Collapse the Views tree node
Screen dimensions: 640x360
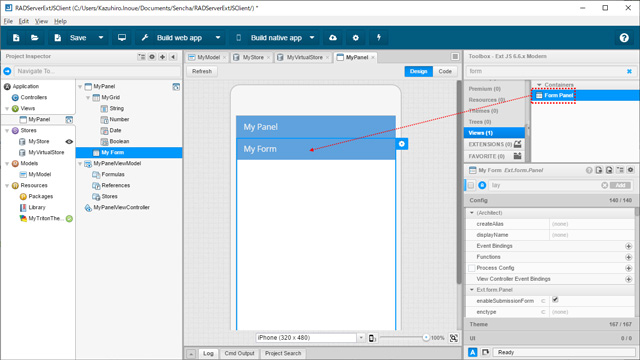[x=7, y=109]
